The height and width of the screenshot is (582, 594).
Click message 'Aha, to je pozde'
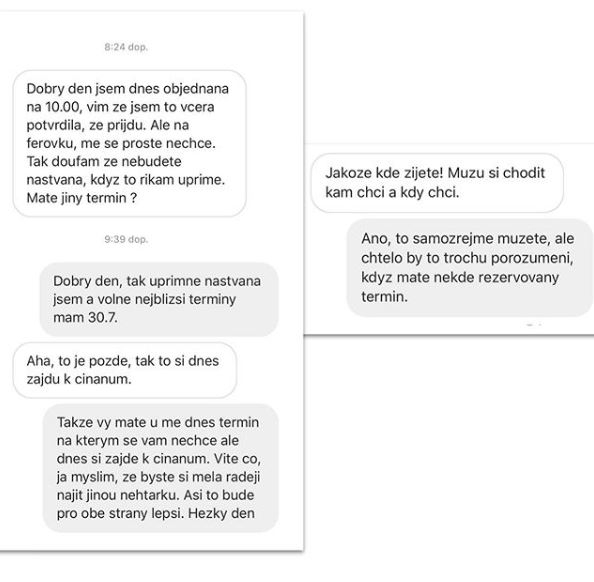coord(125,370)
